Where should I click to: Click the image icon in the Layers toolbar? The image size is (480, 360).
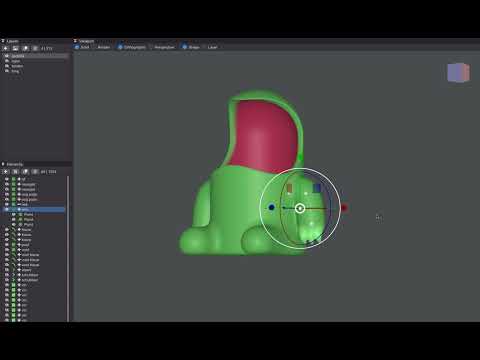tap(15, 48)
